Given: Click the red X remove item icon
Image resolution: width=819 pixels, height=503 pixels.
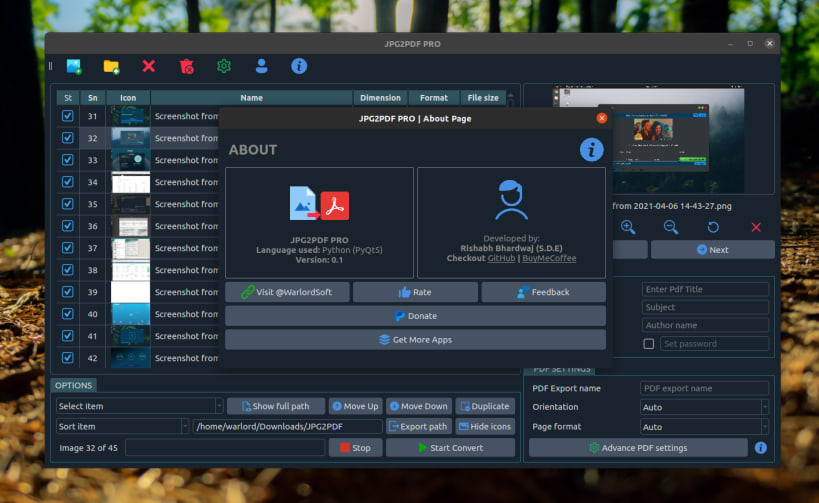Looking at the screenshot, I should coord(149,66).
